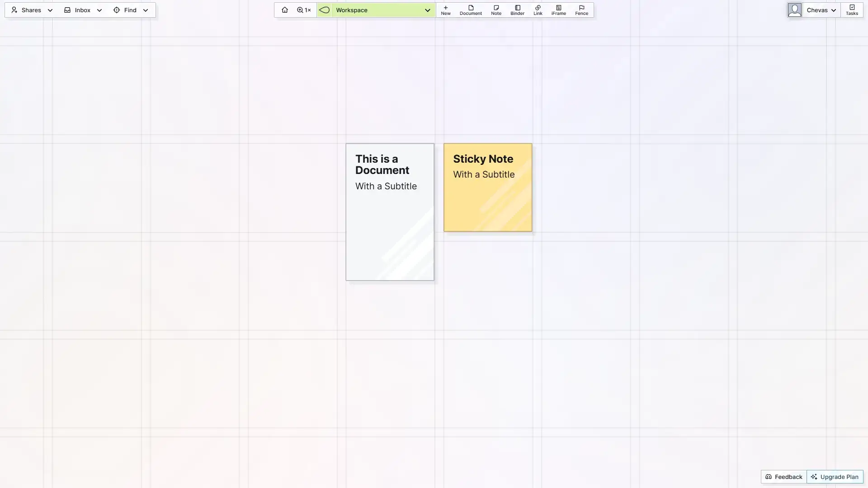The height and width of the screenshot is (488, 868).
Task: Open the Inbox dropdown chevron
Action: point(99,10)
